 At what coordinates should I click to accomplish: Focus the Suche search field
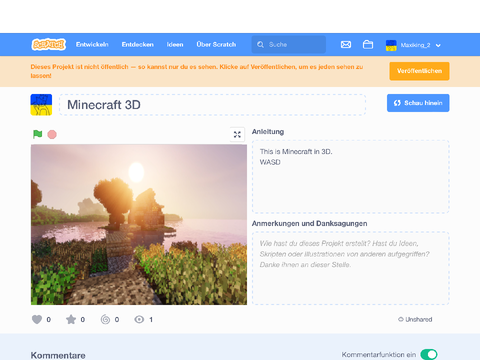(x=289, y=44)
